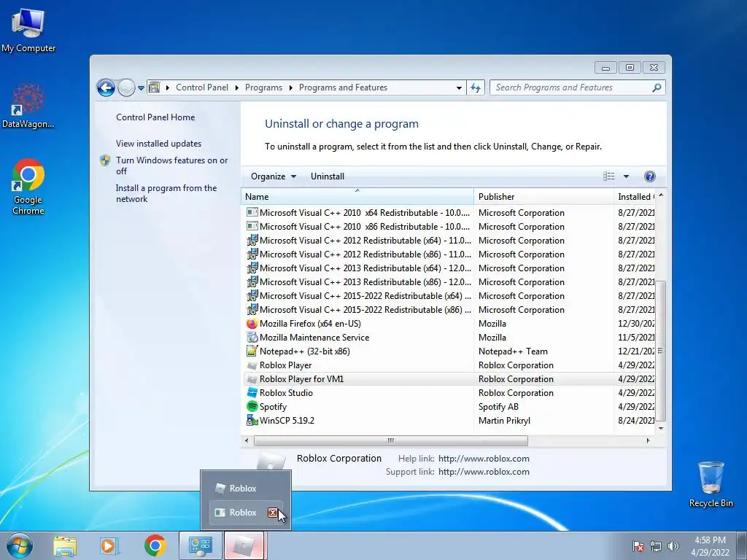747x560 pixels.
Task: Click the WinSCP 5.19.2 icon
Action: 252,421
